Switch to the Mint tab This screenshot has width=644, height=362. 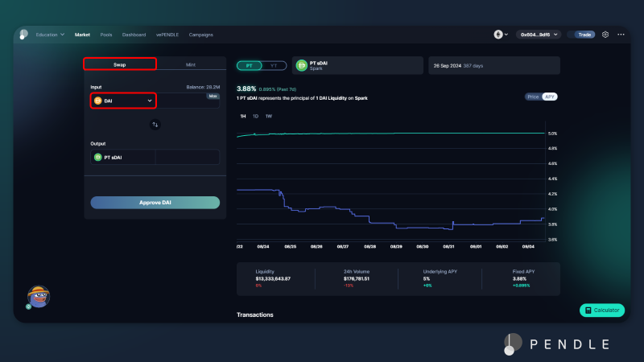pyautogui.click(x=190, y=64)
